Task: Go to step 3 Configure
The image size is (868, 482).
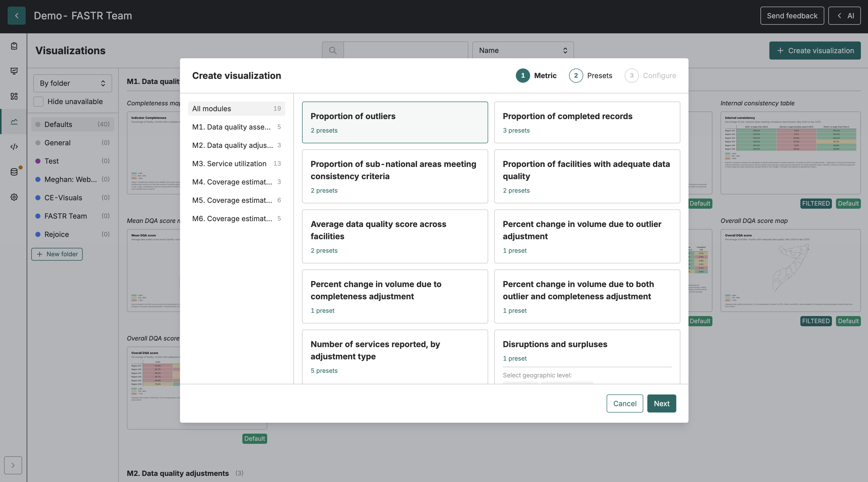Action: 650,76
